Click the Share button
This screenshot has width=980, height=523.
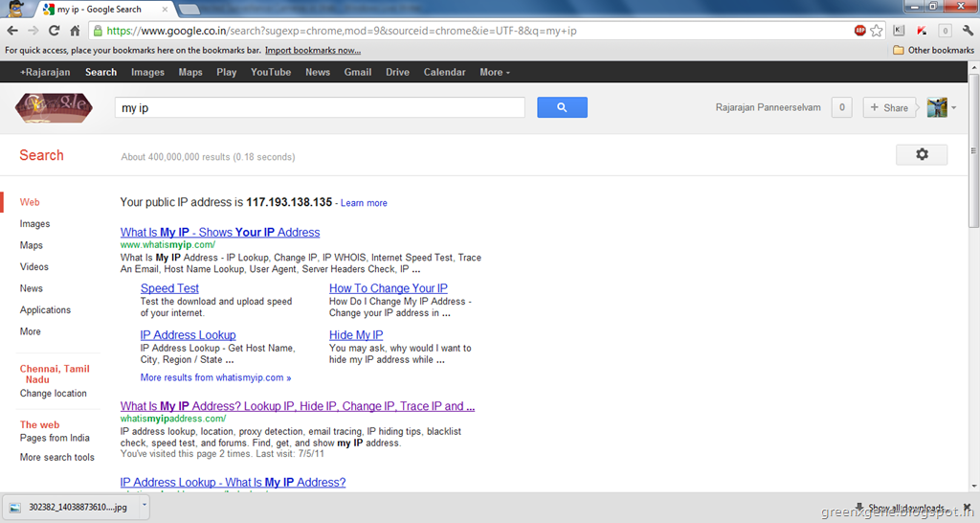889,107
